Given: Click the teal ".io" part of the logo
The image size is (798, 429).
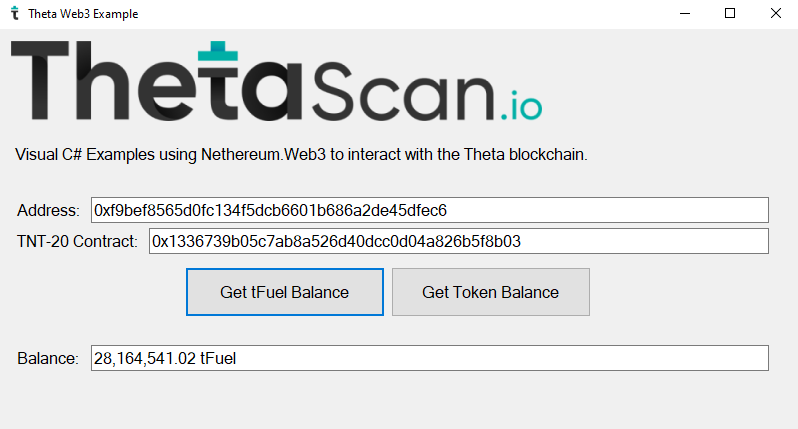Looking at the screenshot, I should tap(519, 105).
